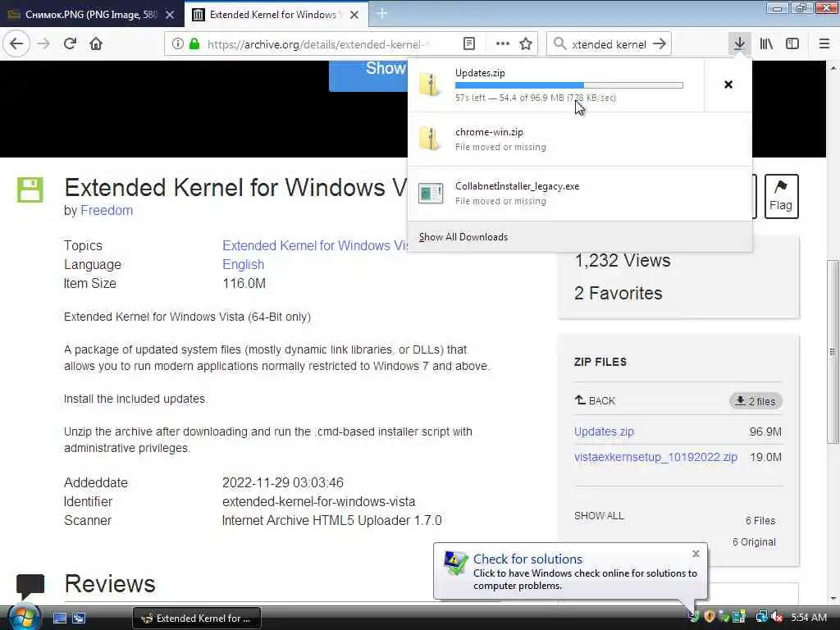Click Show Desktop quick launch icon
This screenshot has height=630, width=840.
(x=59, y=618)
